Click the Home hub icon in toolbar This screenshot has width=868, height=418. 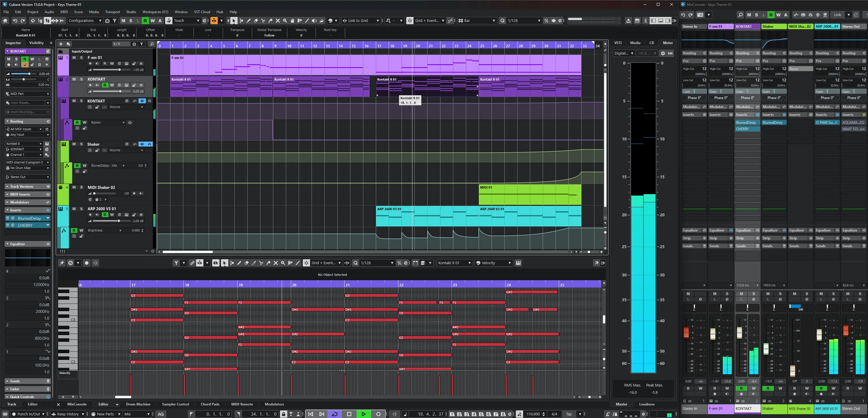pos(5,21)
